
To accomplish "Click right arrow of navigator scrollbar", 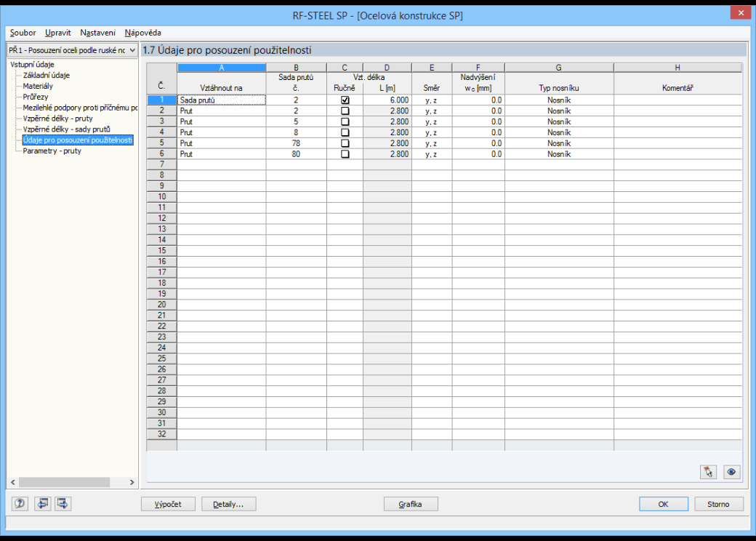I will [132, 482].
